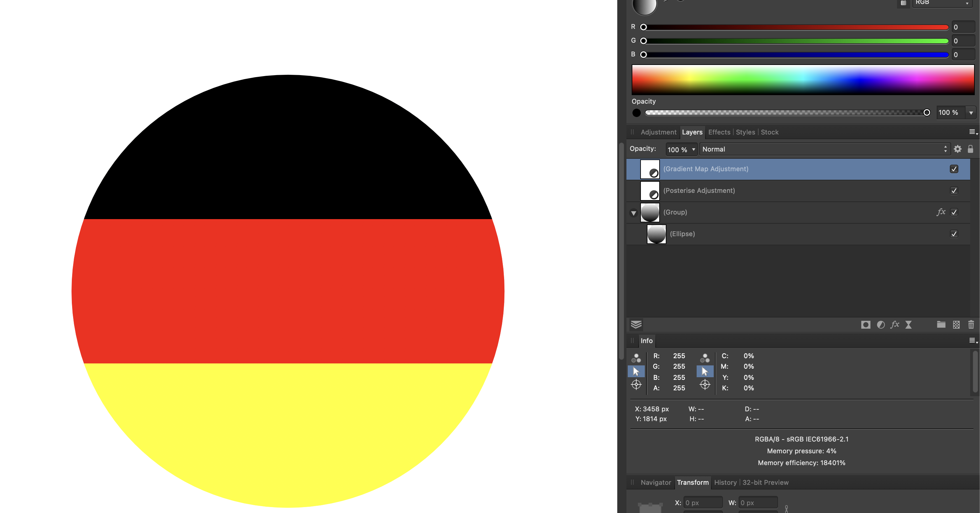
Task: Click the Ellipse layer thumbnail
Action: click(656, 234)
